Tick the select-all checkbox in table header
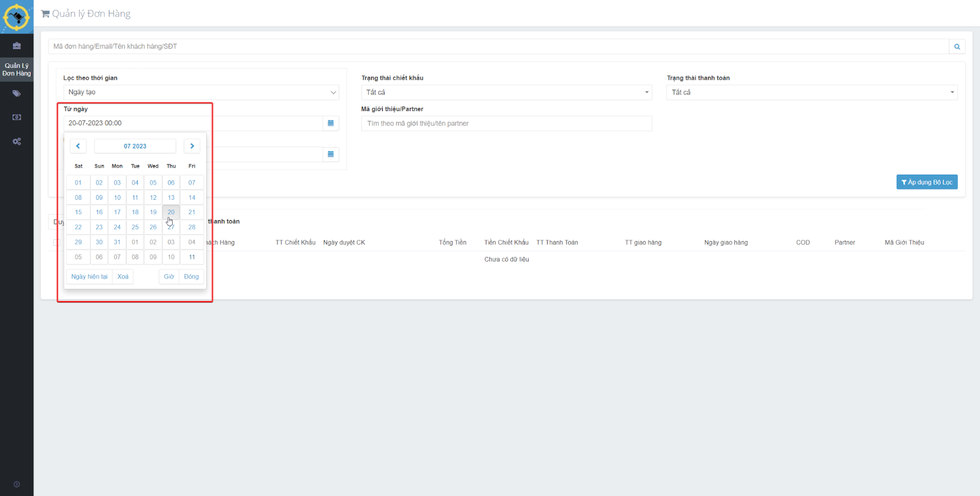The width and height of the screenshot is (980, 496). [x=56, y=243]
